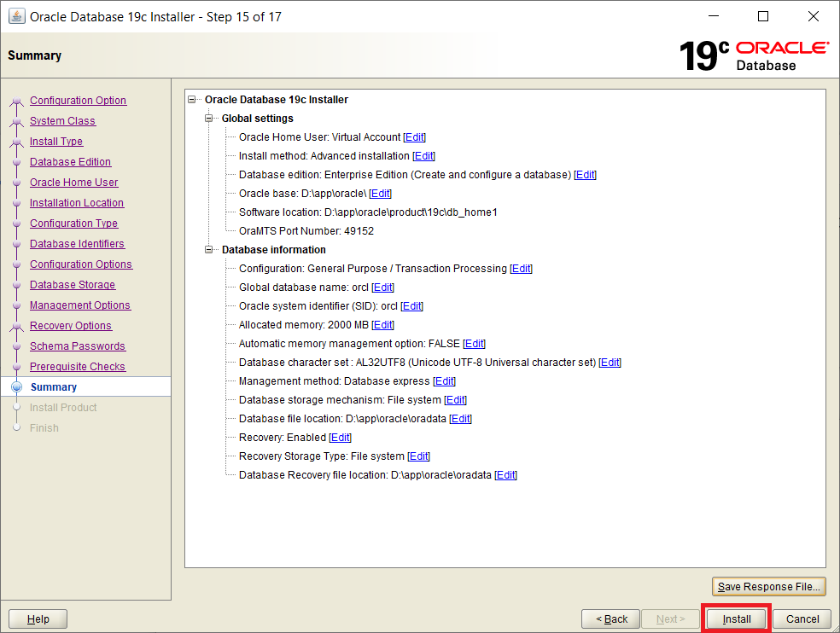The height and width of the screenshot is (633, 840).
Task: Collapse the Global settings node
Action: pyautogui.click(x=209, y=119)
